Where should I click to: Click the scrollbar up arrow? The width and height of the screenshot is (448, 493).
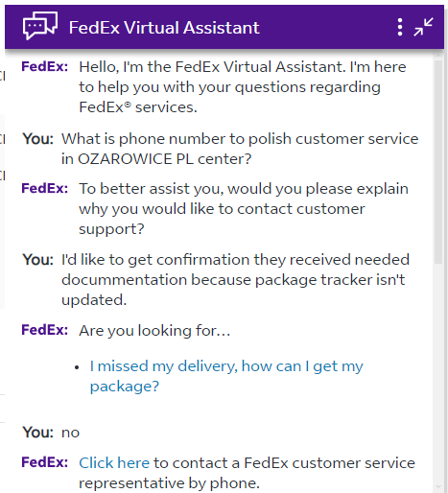[x=438, y=55]
